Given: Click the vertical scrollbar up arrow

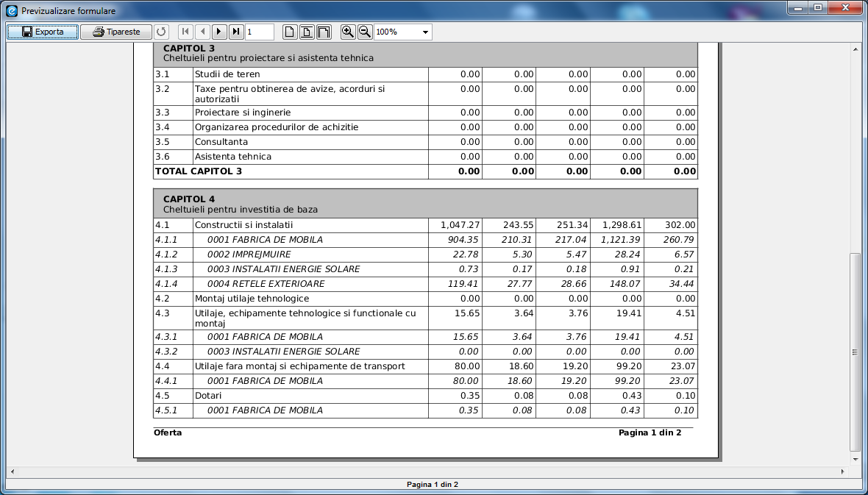Looking at the screenshot, I should [x=855, y=49].
